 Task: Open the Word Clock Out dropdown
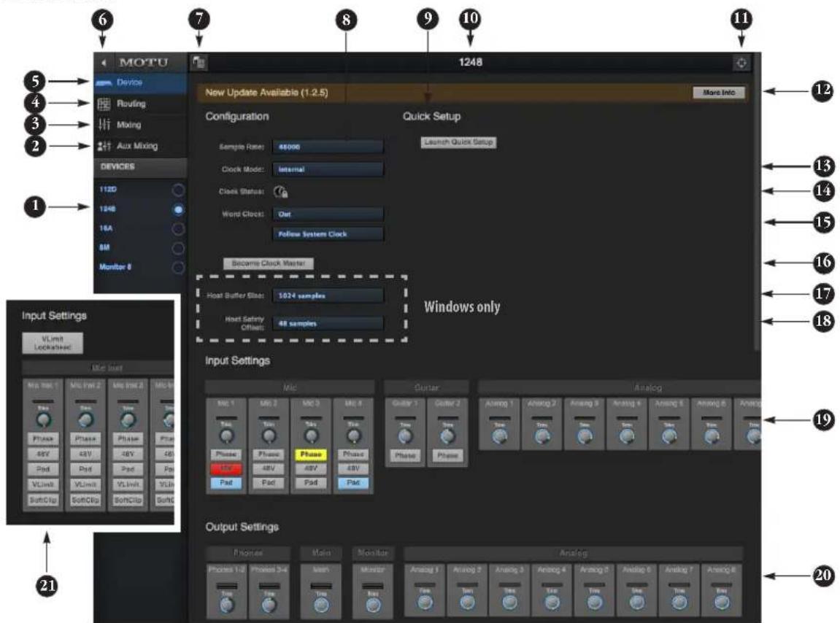point(328,214)
